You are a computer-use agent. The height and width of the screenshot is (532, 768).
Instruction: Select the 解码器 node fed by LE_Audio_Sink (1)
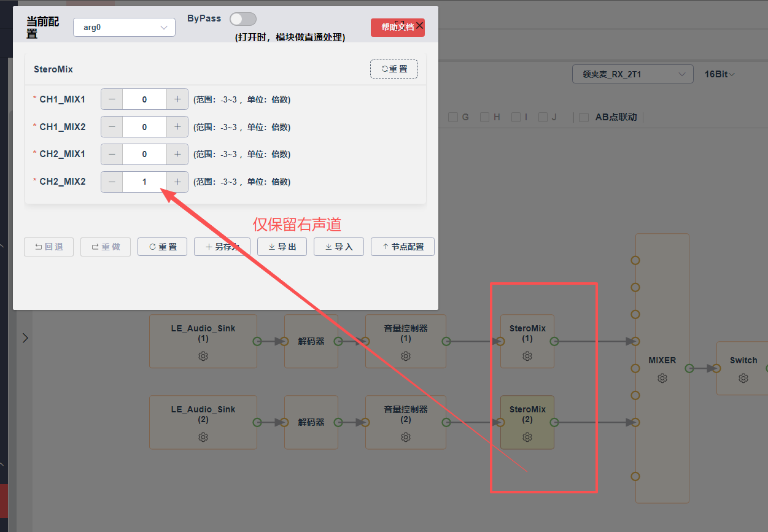311,341
